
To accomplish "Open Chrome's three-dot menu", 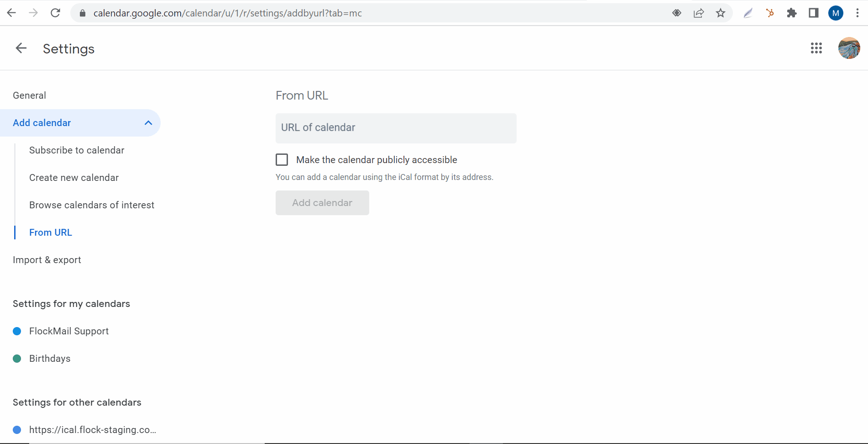I will coord(858,13).
